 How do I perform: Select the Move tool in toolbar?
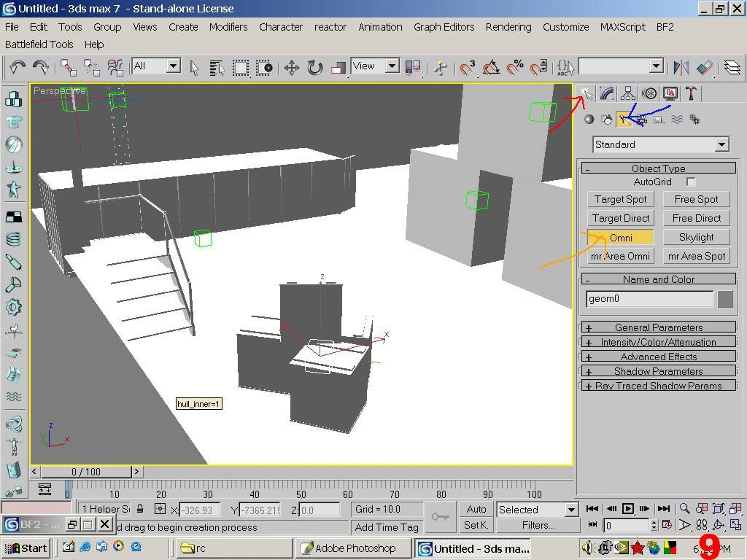[x=292, y=68]
